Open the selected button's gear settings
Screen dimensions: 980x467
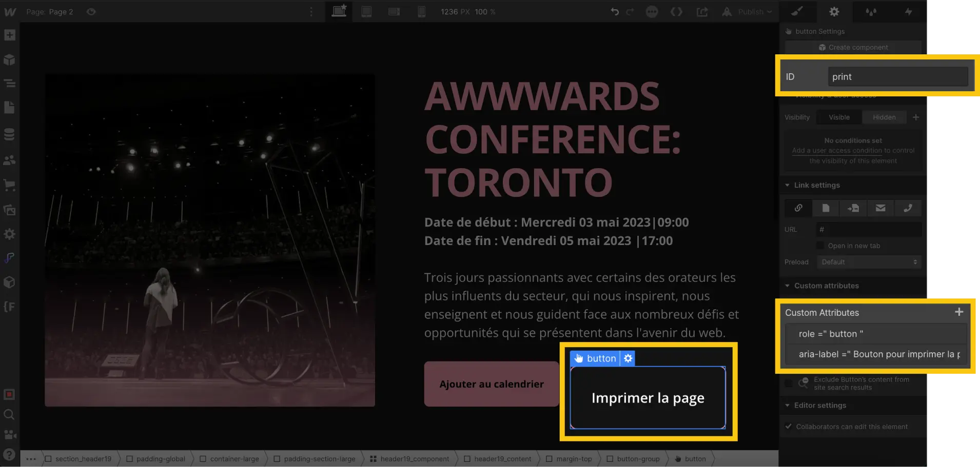628,358
